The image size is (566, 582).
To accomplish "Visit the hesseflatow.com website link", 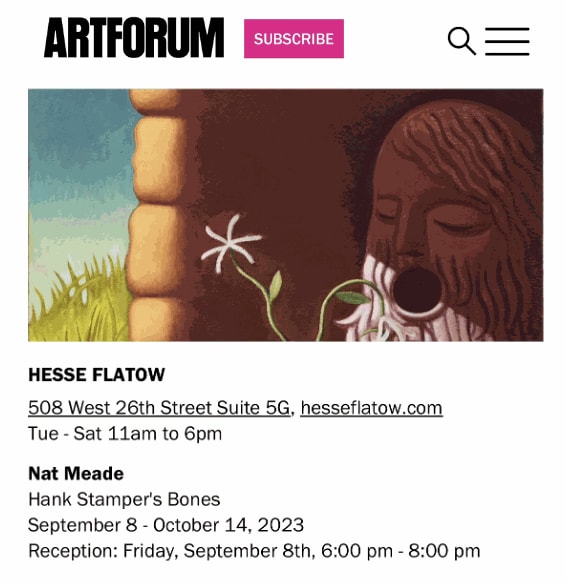I will click(x=371, y=408).
